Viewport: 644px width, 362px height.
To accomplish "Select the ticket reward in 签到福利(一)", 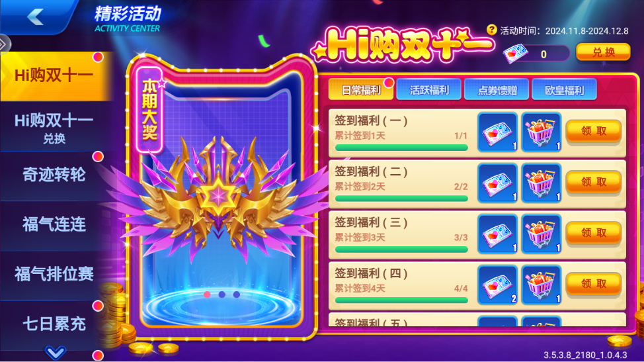I will (x=497, y=132).
